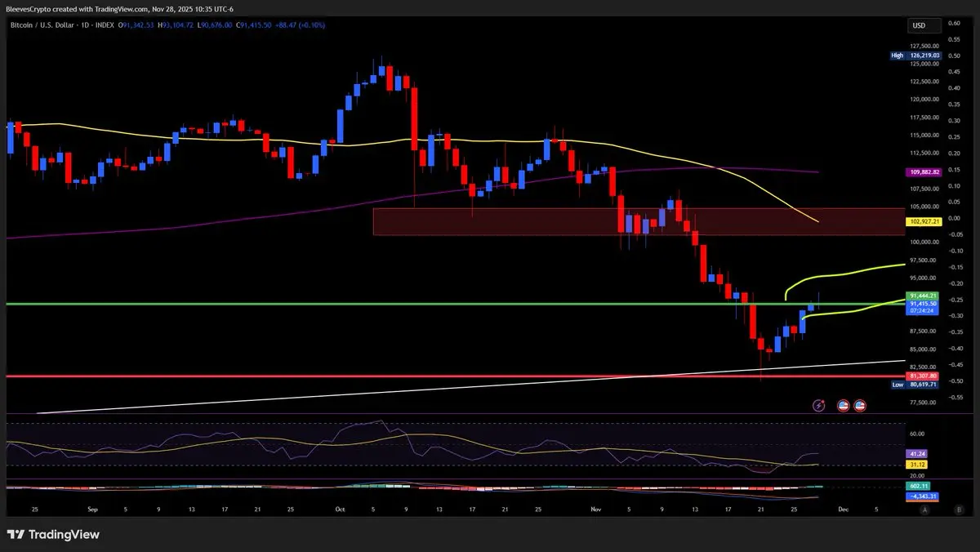Click the 0.60 percent scale label

coord(955,23)
